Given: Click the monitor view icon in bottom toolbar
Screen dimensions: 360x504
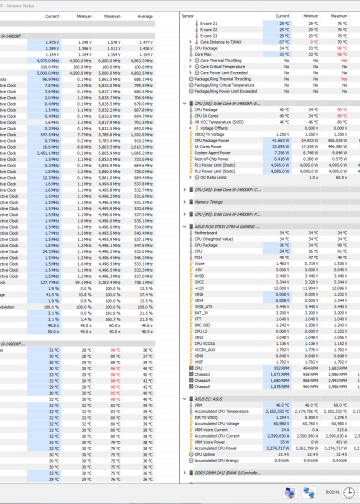Looking at the screenshot, I should coord(290,492).
